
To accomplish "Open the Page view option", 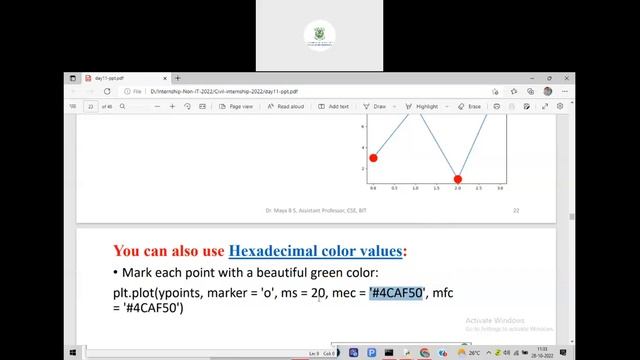I will click(x=236, y=107).
